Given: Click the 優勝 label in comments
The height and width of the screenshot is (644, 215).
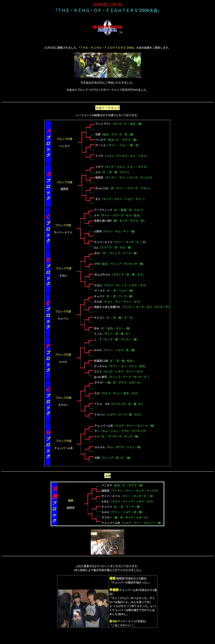Looking at the screenshot, I should click(112, 578).
